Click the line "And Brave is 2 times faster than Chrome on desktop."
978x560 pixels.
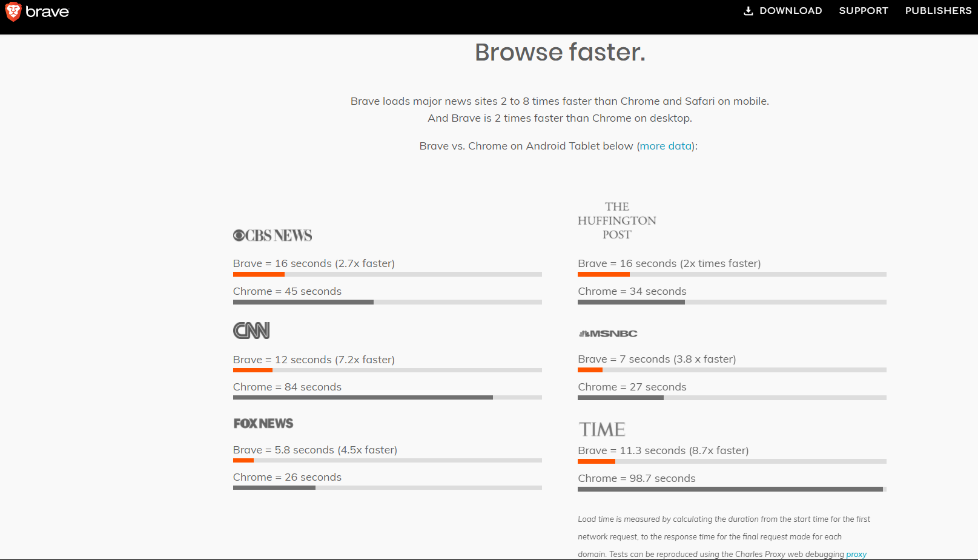560,118
